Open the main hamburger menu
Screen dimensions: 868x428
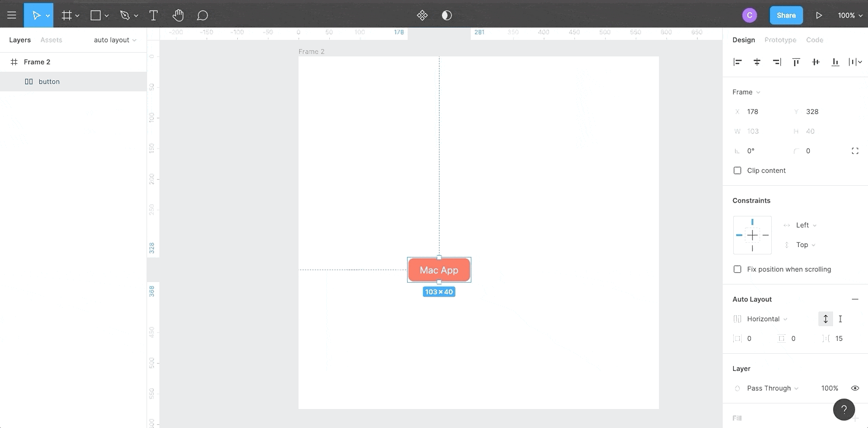click(x=12, y=15)
